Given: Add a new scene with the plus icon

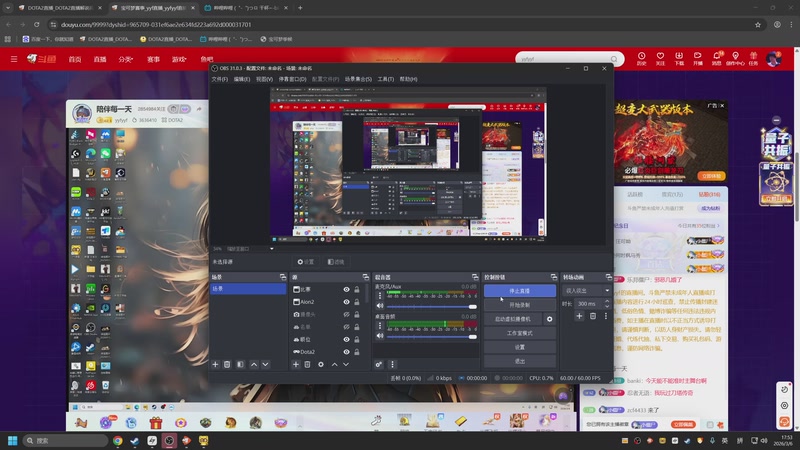Looking at the screenshot, I should tap(215, 364).
